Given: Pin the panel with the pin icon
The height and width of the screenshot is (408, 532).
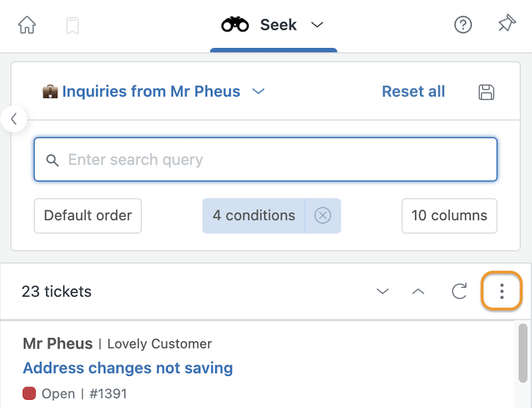Looking at the screenshot, I should pos(507,23).
